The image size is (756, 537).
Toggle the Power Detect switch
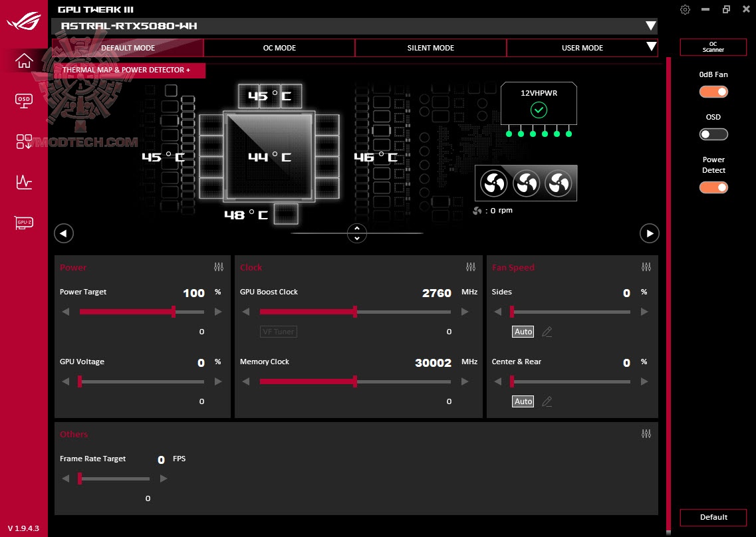(x=713, y=187)
